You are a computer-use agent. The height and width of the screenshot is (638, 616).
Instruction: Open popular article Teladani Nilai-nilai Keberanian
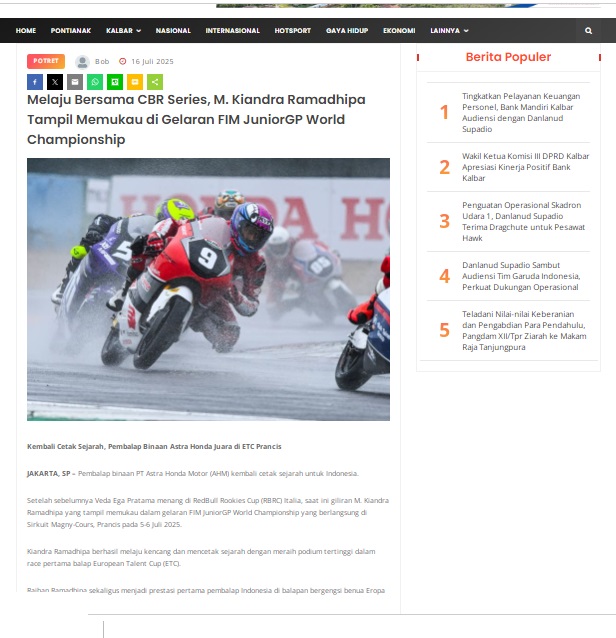pyautogui.click(x=524, y=331)
